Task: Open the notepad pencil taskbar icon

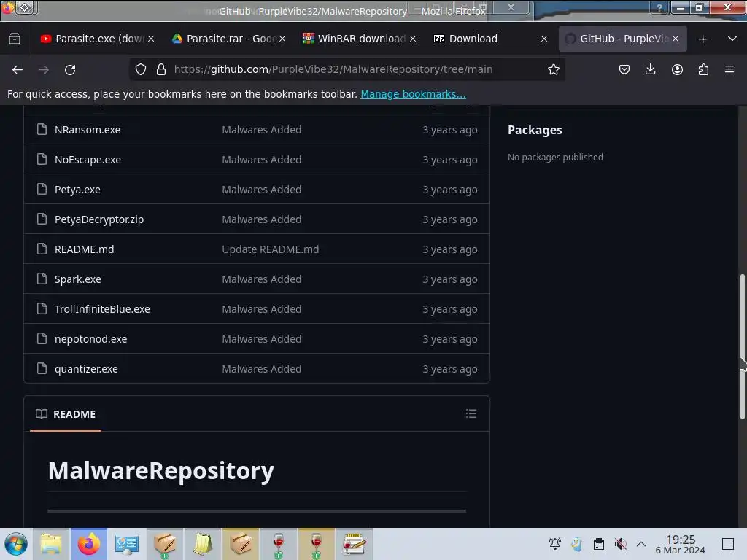Action: coord(354,544)
